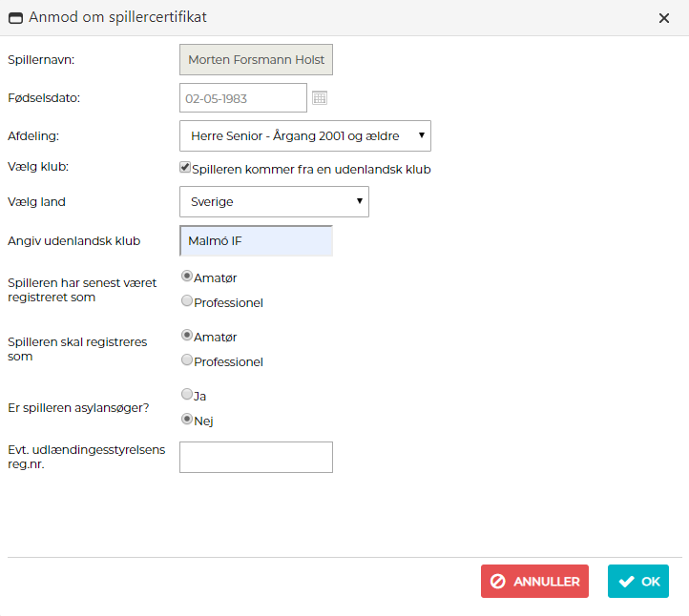Open the birth date calendar picker
Screen dimensions: 689x616
tap(320, 97)
